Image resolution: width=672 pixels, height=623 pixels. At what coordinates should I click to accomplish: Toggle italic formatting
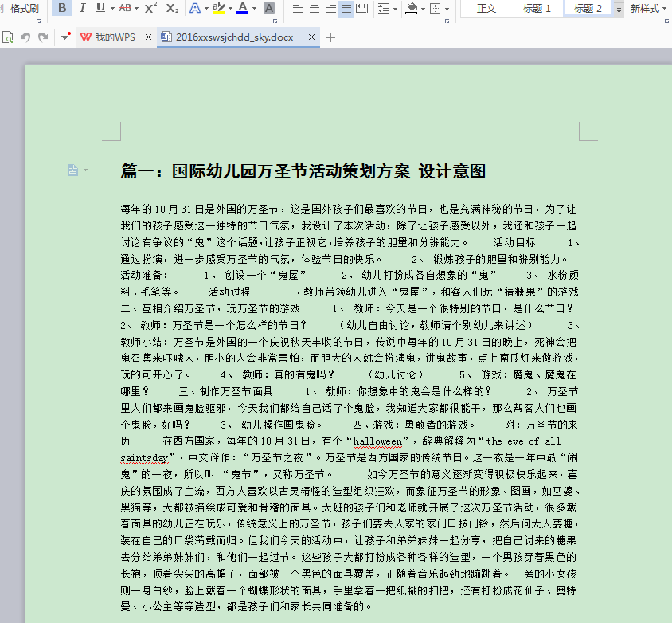point(81,9)
